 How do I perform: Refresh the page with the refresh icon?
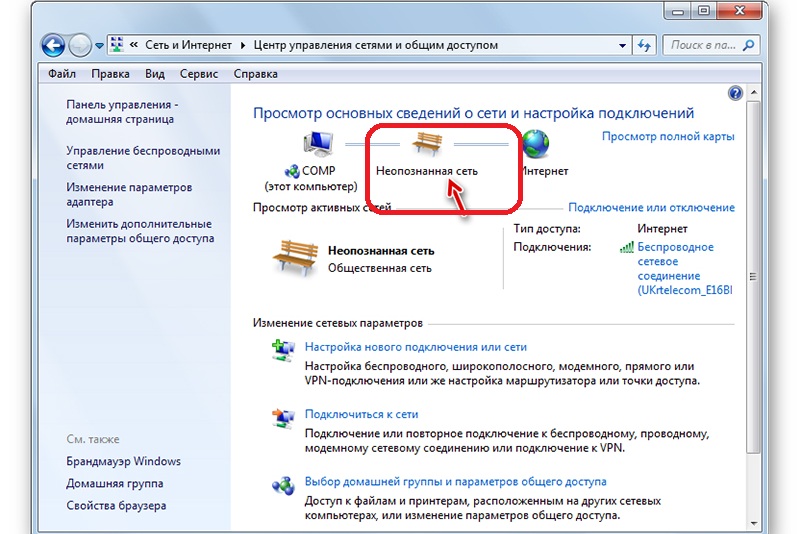click(644, 45)
